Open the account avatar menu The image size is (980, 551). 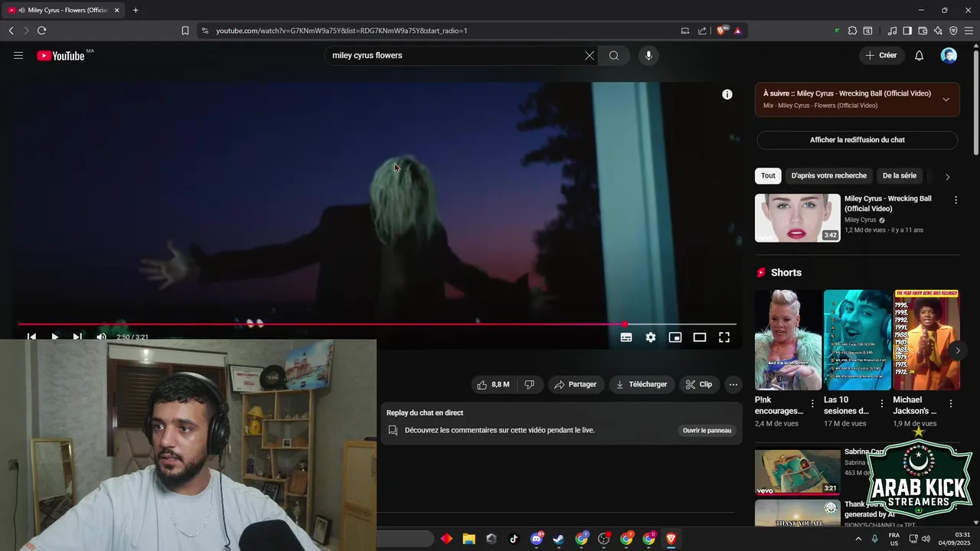coord(949,56)
